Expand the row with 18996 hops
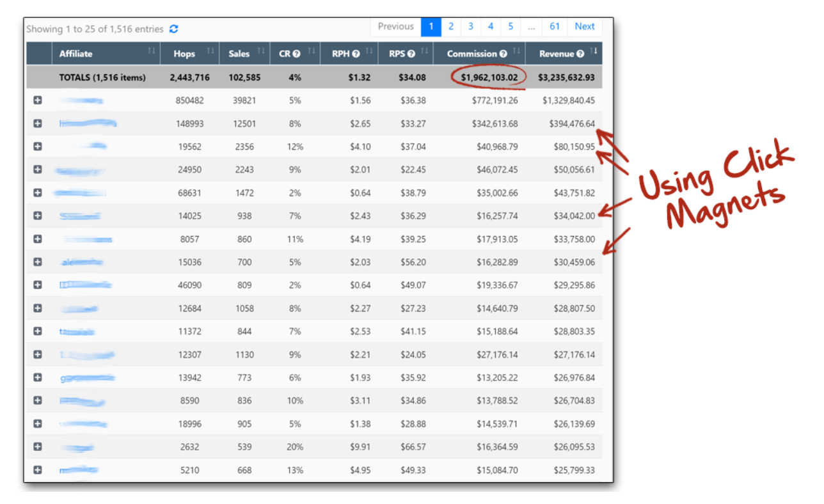 tap(38, 423)
